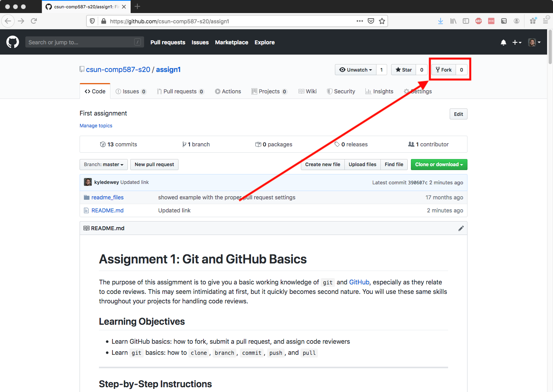Screen dimensions: 553x392
Task: Click the Manage topics link
Action: pos(96,126)
